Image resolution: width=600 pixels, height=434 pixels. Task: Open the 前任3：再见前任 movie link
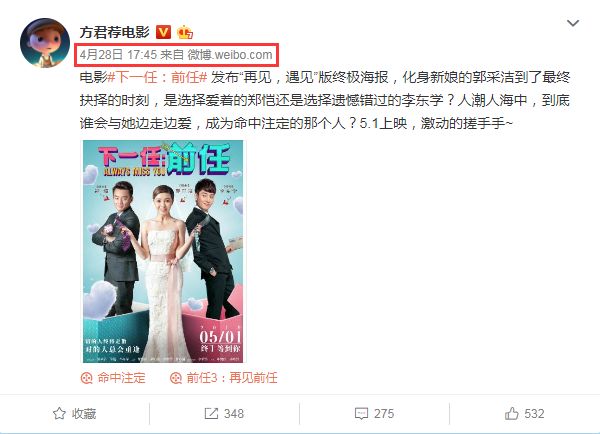pos(232,378)
